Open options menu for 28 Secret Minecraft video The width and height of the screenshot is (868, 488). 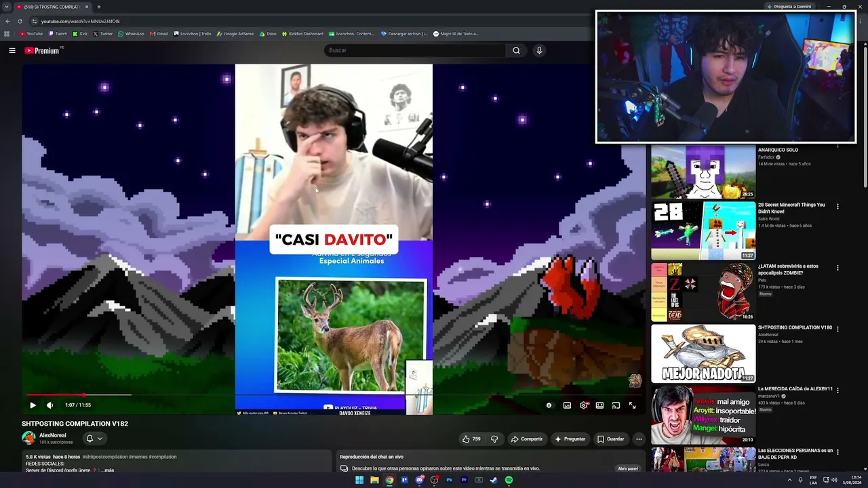[x=837, y=207]
